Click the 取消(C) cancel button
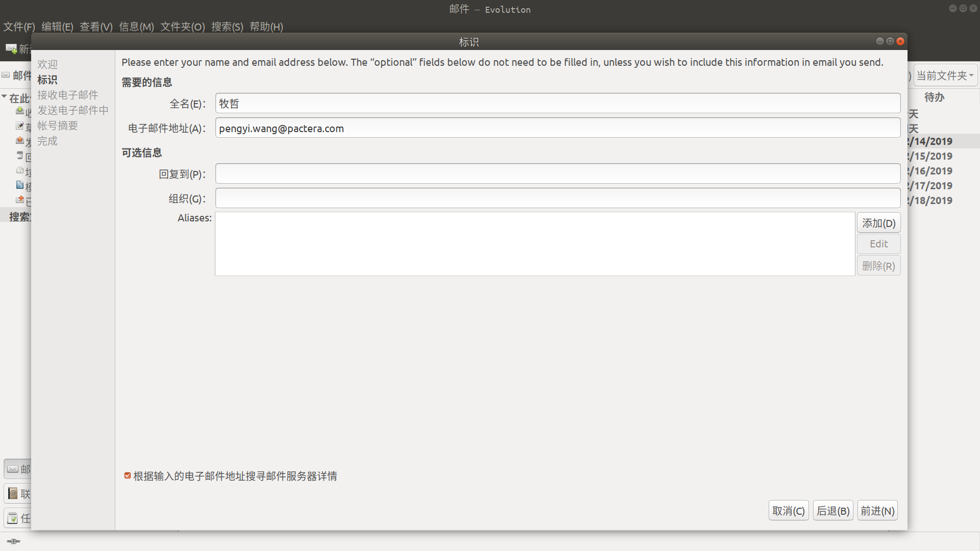 point(789,511)
